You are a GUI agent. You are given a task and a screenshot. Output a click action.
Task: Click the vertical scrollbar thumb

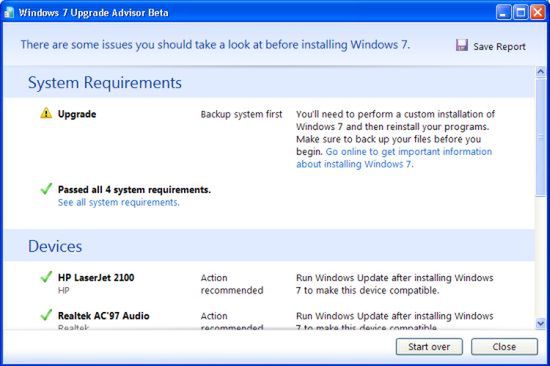pyautogui.click(x=541, y=137)
